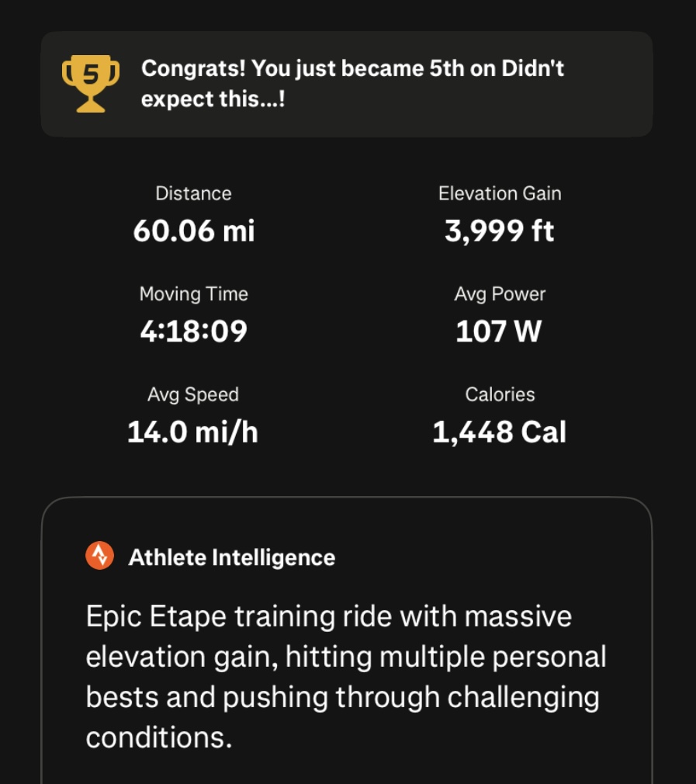Click the word 'Congrats!' in the banner
This screenshot has height=784, width=696.
point(193,68)
